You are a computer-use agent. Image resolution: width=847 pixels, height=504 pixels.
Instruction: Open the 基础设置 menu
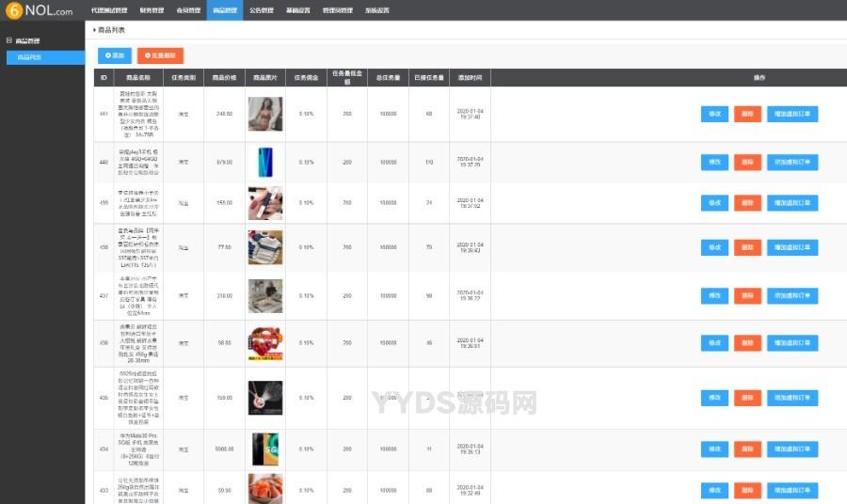(x=297, y=10)
